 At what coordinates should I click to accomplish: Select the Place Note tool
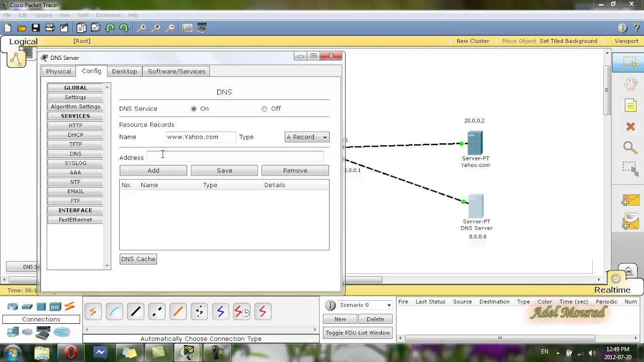[x=630, y=105]
